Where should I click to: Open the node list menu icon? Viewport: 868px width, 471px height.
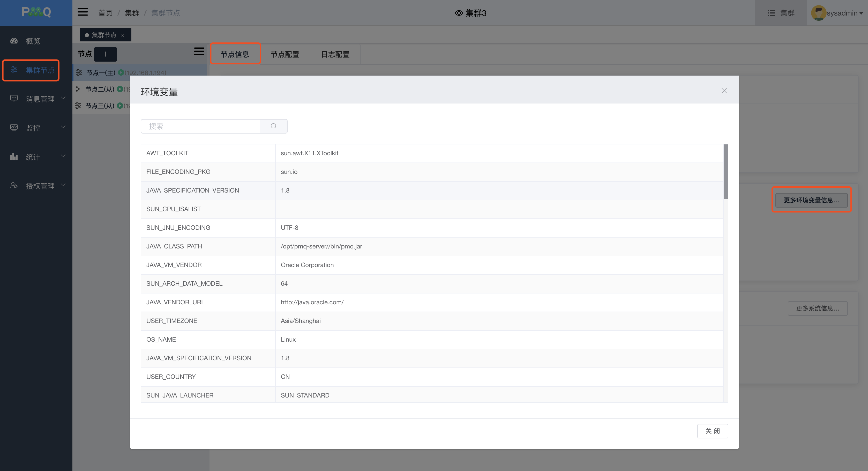coord(199,51)
